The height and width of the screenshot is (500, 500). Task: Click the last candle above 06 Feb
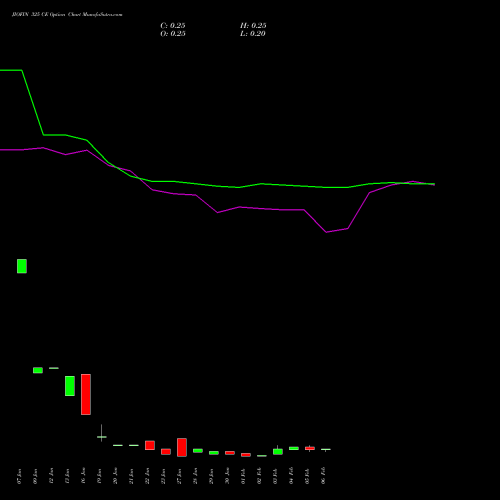click(326, 450)
